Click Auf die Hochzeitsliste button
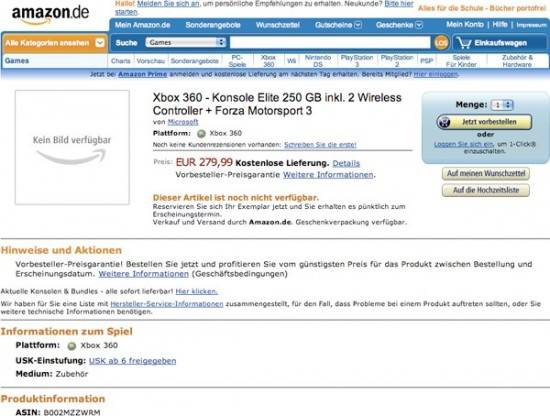 (x=486, y=190)
